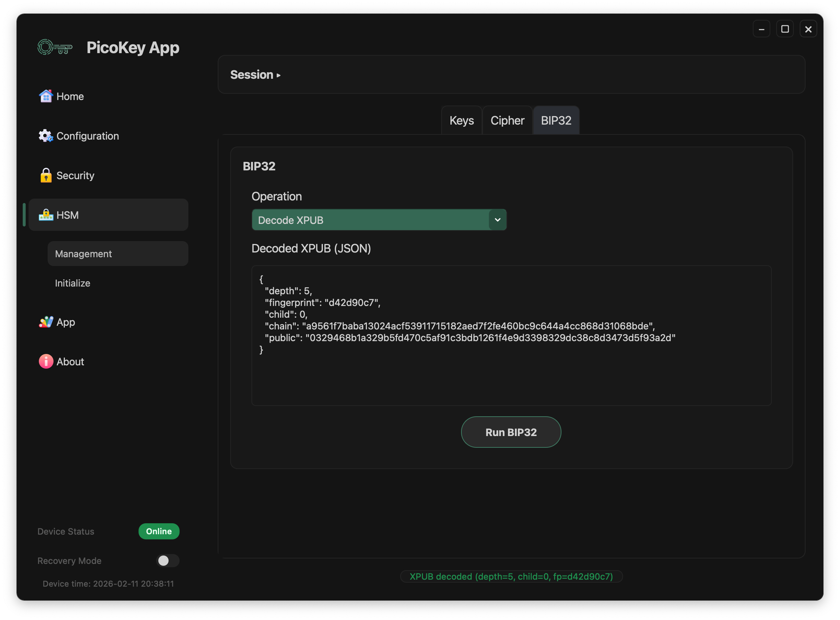
Task: Open About via the info icon
Action: (46, 361)
